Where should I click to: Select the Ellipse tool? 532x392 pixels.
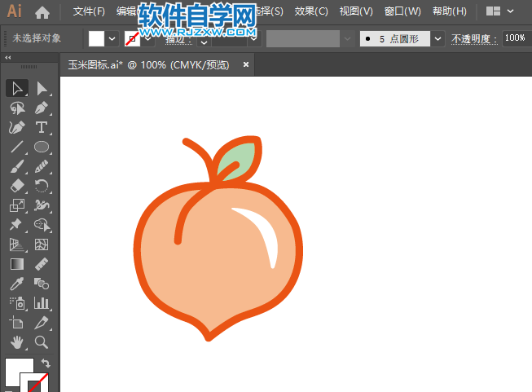(42, 147)
